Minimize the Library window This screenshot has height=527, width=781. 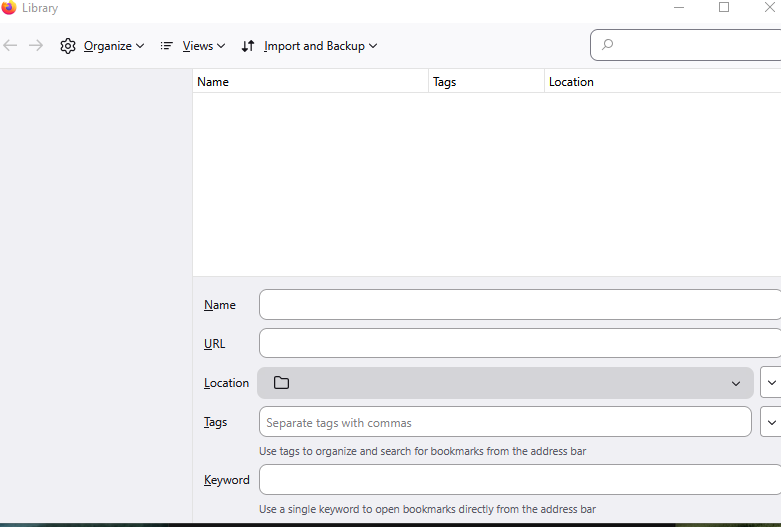pyautogui.click(x=678, y=8)
